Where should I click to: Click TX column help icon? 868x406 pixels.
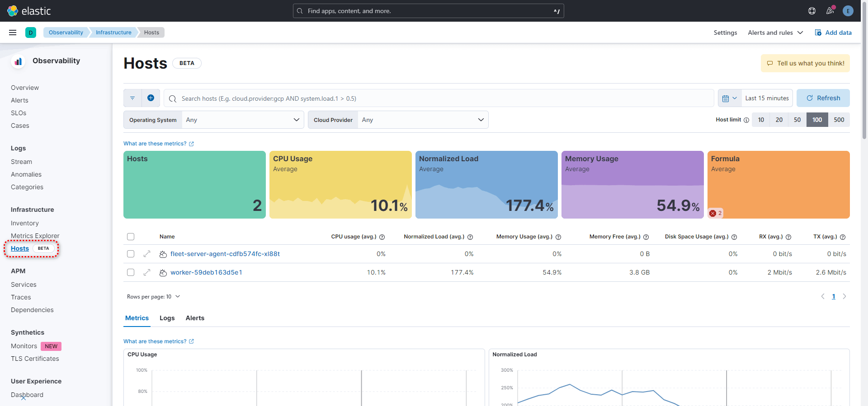pyautogui.click(x=843, y=237)
